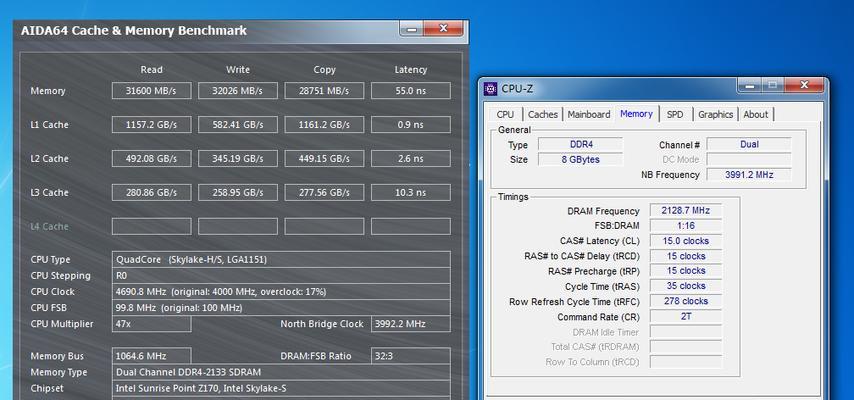
Task: Click the Type value DDR4 in CPU-Z
Action: tap(580, 144)
